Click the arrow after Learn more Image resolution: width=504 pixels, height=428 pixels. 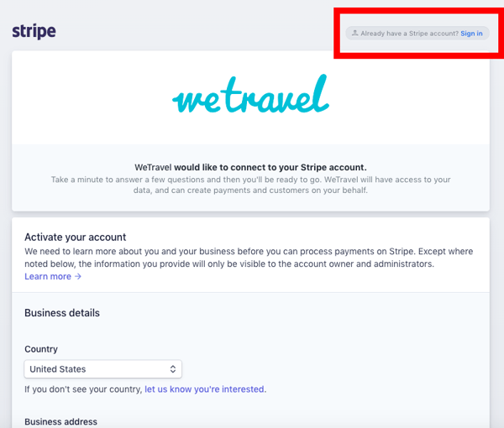point(78,277)
